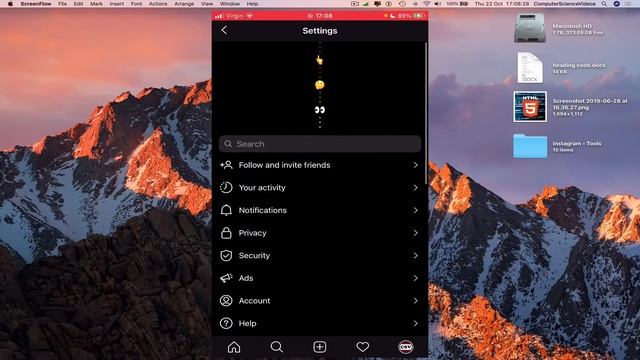Open Follow and invite friends text
The width and height of the screenshot is (640, 360).
[x=284, y=165]
